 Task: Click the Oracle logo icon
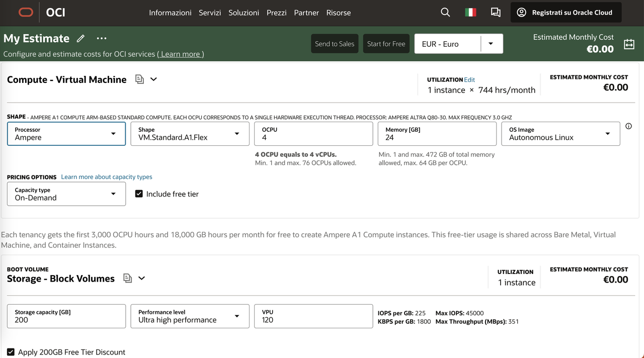26,13
